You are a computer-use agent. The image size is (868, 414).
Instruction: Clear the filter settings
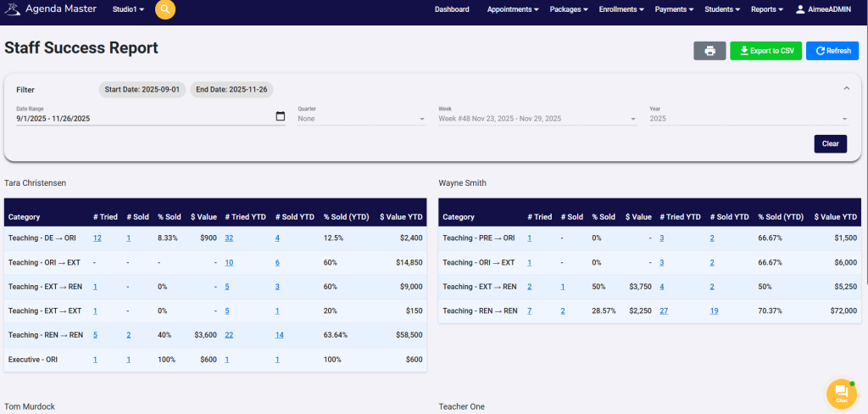830,143
